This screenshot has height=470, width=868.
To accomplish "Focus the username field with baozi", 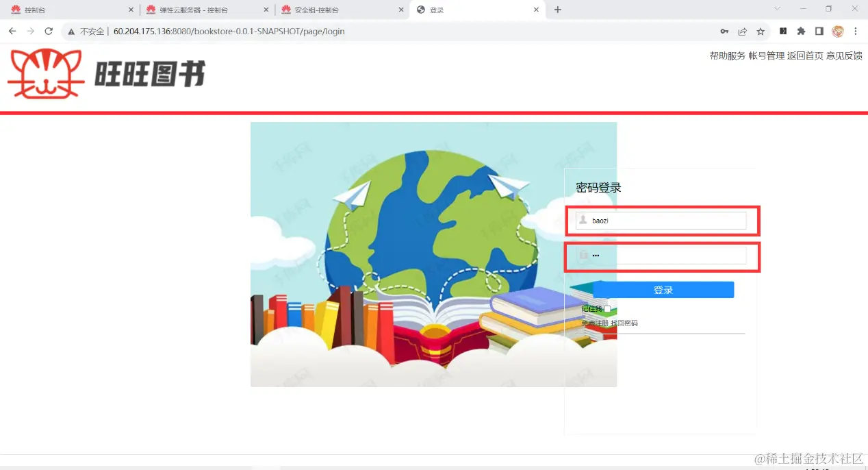I will (x=661, y=221).
